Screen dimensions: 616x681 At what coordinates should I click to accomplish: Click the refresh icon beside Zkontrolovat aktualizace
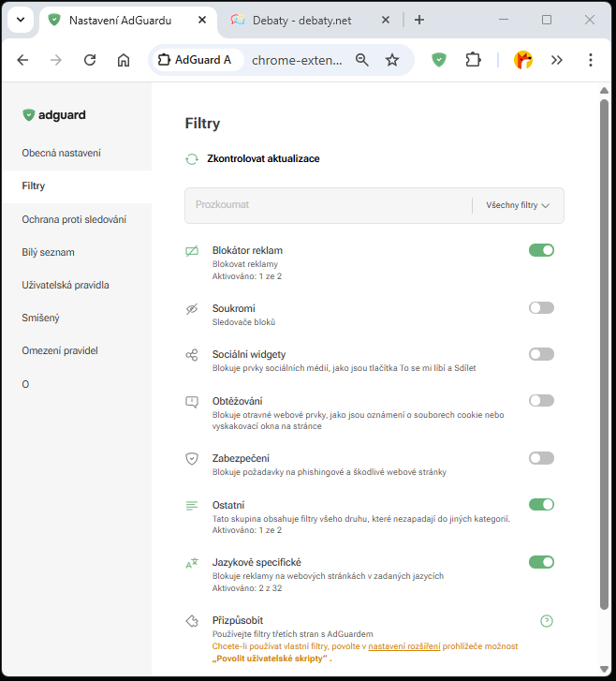click(x=192, y=159)
